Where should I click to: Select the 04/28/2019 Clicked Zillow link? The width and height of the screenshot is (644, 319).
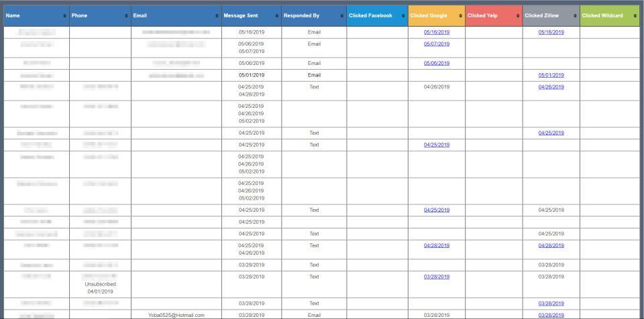[551, 245]
